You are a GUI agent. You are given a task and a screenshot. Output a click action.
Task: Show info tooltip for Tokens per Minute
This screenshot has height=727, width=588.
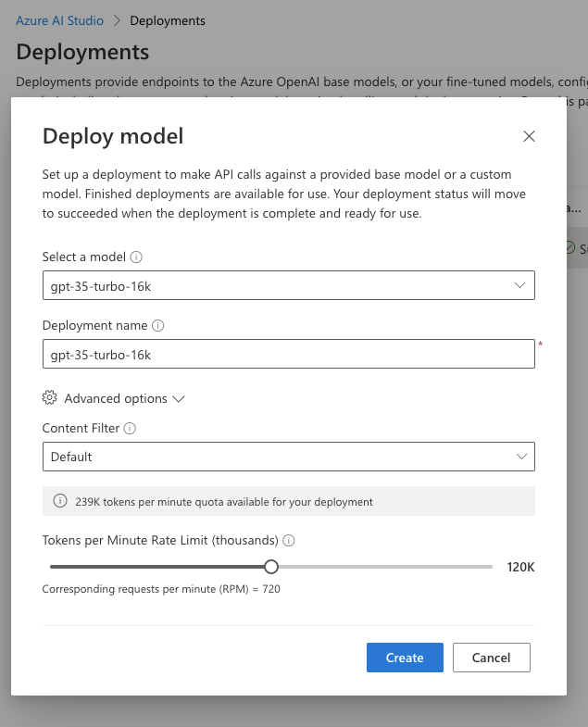click(x=288, y=541)
